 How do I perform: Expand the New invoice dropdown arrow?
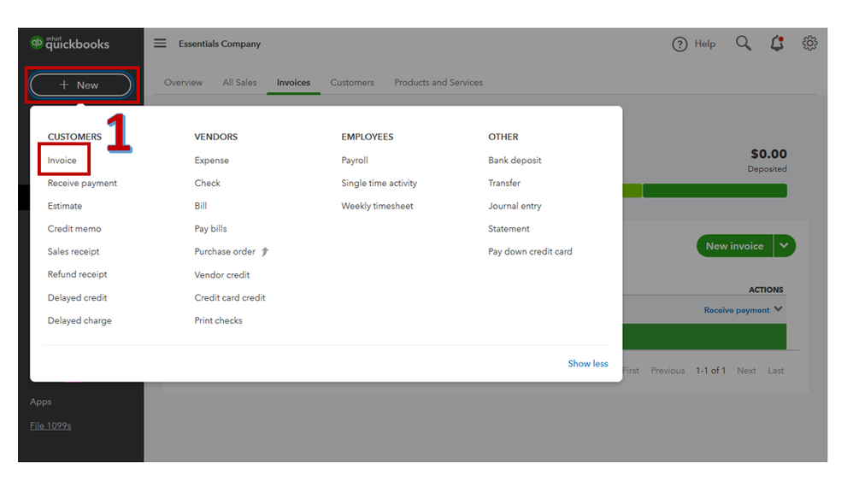[x=784, y=246]
